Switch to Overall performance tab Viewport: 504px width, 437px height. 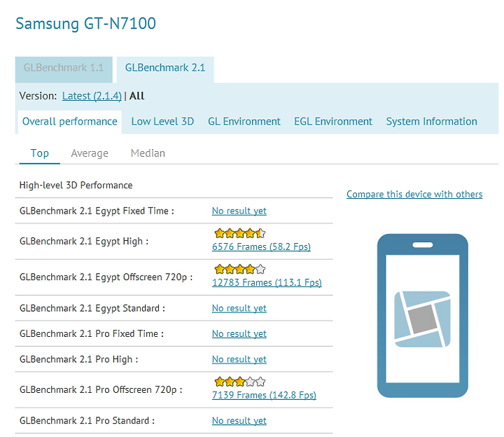pos(70,122)
